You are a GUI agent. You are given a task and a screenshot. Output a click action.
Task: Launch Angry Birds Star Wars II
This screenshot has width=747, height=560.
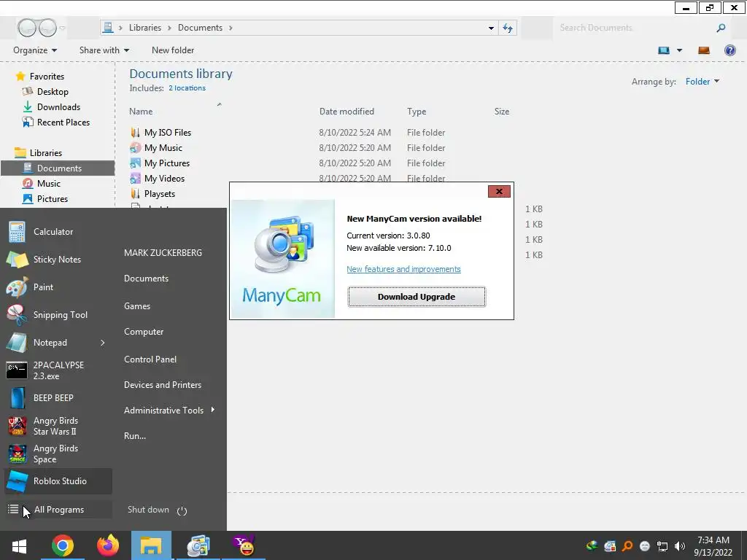56,426
